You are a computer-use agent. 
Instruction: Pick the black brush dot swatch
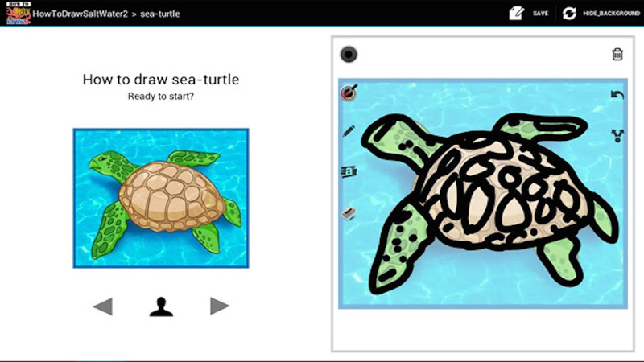coord(349,54)
